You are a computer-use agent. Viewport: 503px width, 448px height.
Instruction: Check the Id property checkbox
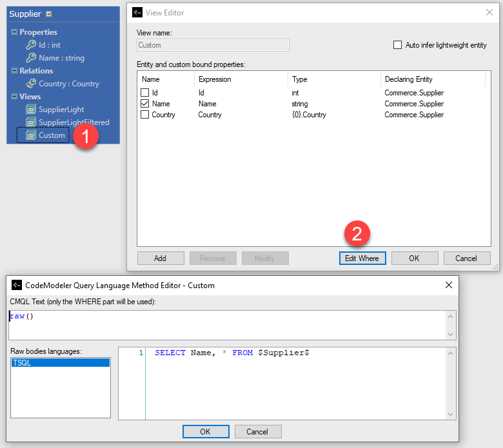pyautogui.click(x=145, y=93)
